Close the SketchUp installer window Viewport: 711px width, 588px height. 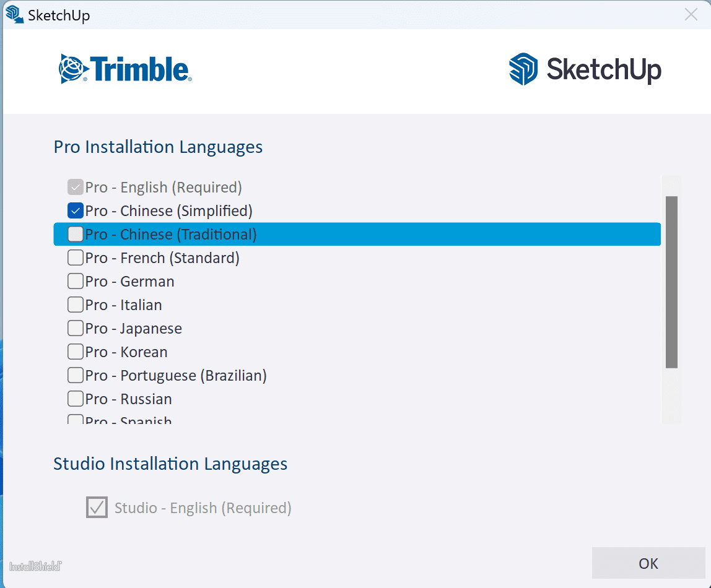691,15
